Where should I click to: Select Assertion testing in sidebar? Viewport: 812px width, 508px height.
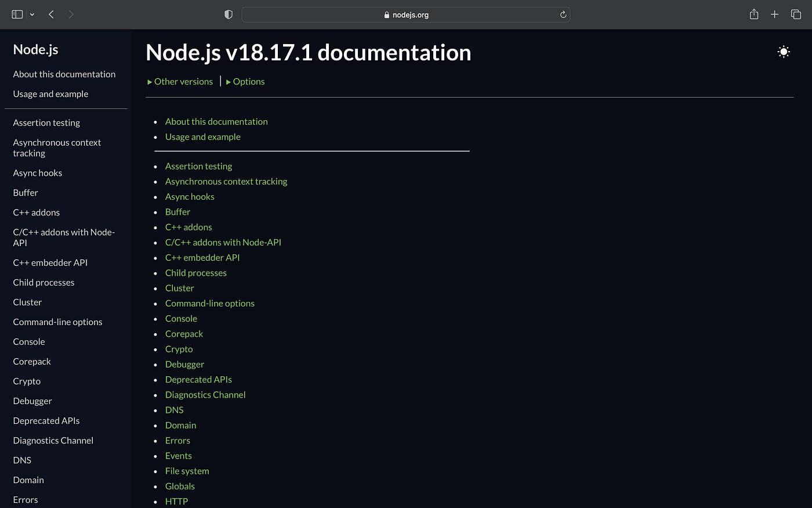click(46, 123)
